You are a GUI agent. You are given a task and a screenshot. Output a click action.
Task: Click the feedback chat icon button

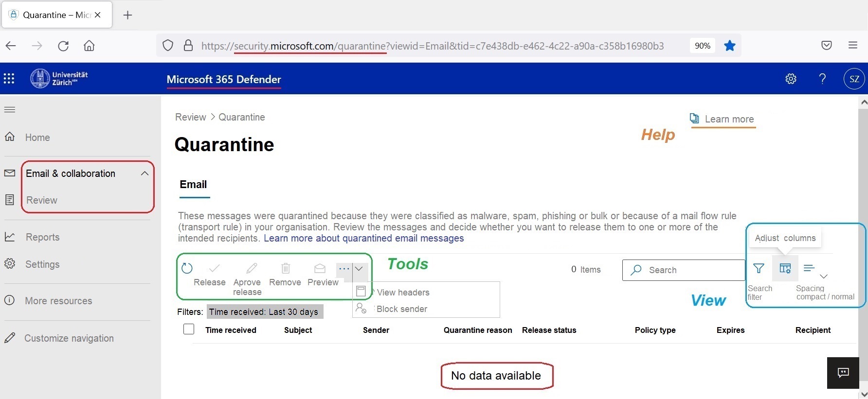[843, 373]
